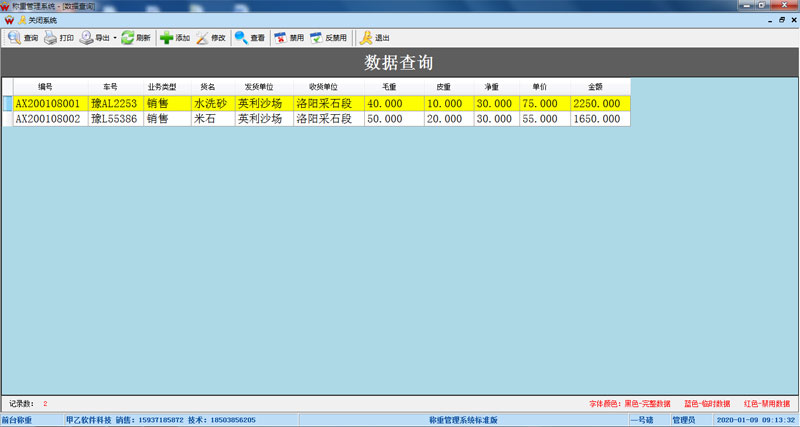The height and width of the screenshot is (427, 800).
Task: Select row AX200108002
Action: click(48, 119)
